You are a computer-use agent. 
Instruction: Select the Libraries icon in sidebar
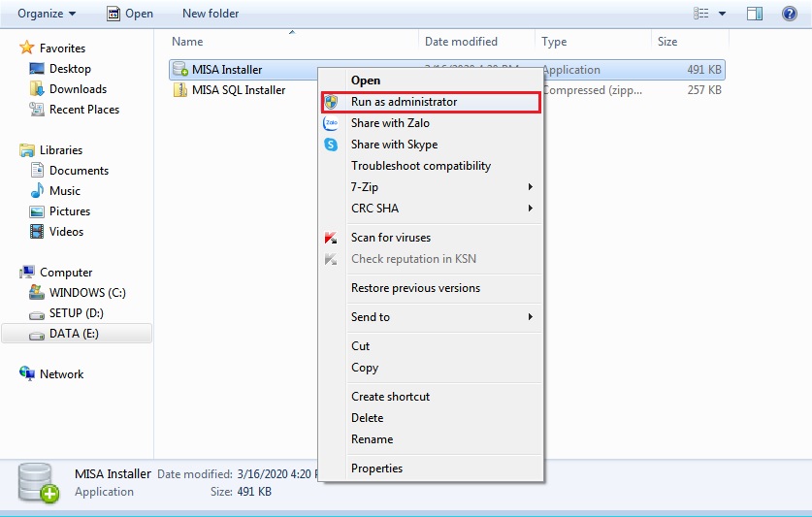(26, 150)
